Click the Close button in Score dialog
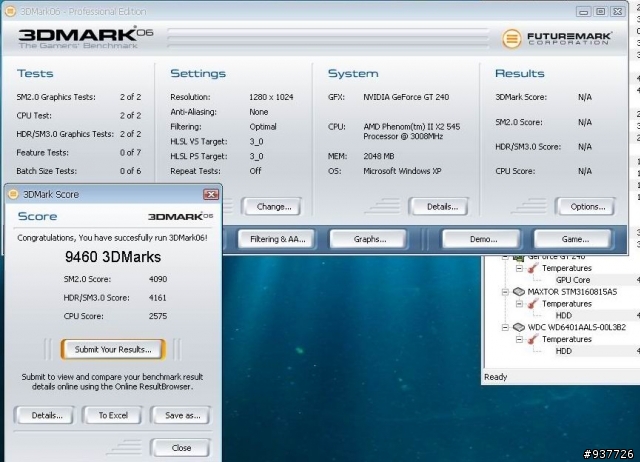 point(181,448)
